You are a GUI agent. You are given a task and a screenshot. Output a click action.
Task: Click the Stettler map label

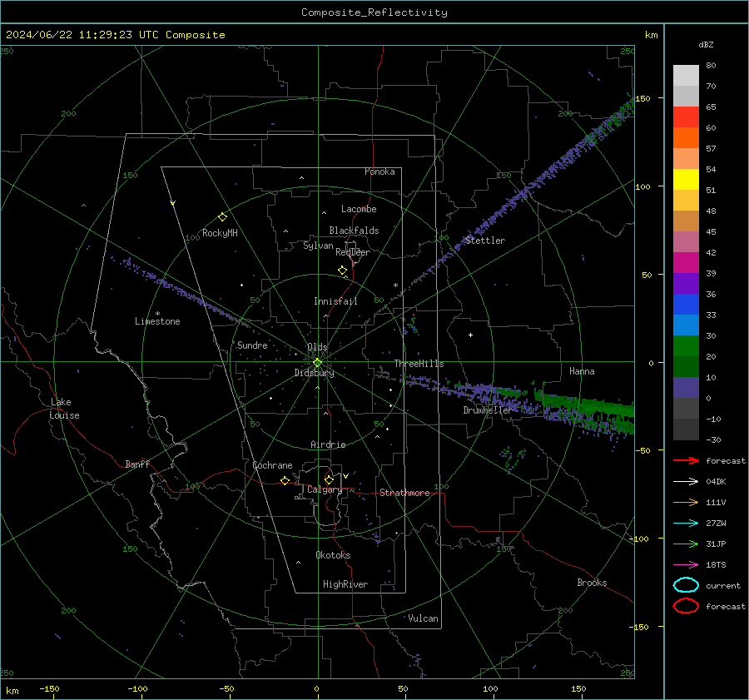pyautogui.click(x=485, y=241)
